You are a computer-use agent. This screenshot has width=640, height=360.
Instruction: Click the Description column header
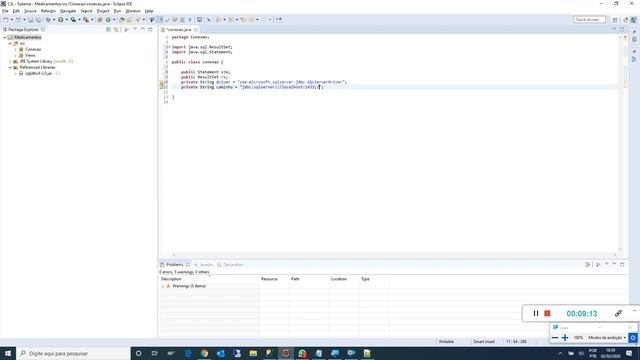tap(209, 279)
